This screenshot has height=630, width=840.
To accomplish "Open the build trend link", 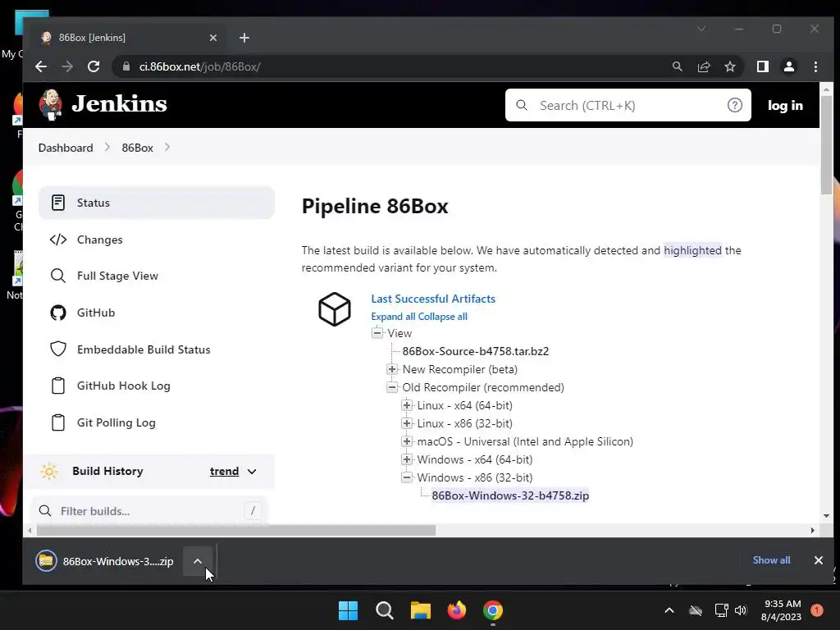I will pos(224,472).
